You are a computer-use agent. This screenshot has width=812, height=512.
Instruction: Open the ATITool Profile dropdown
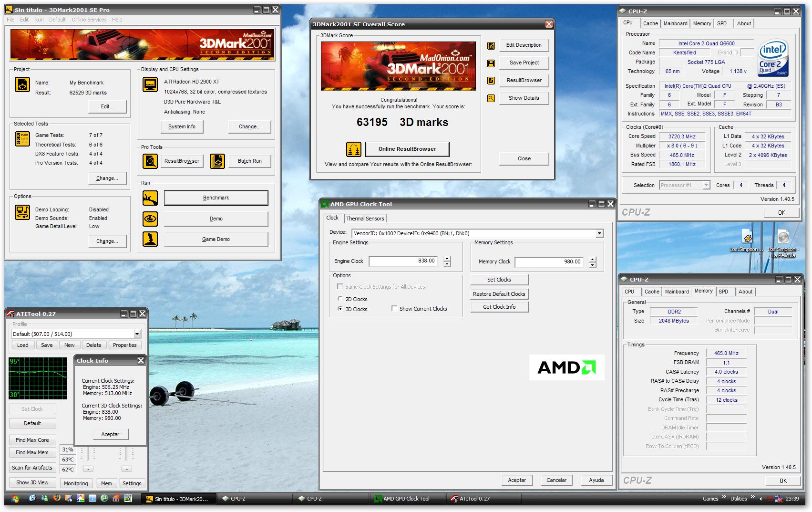[x=137, y=334]
